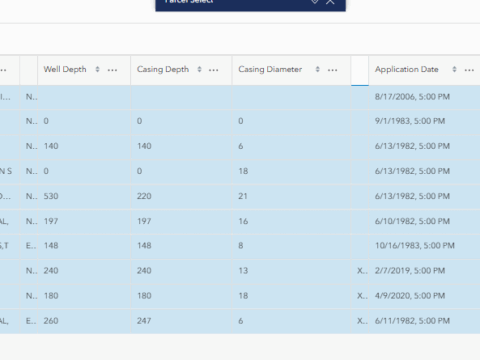Viewport: 480px width, 360px height.
Task: Click the N S cell
Action: point(6,171)
